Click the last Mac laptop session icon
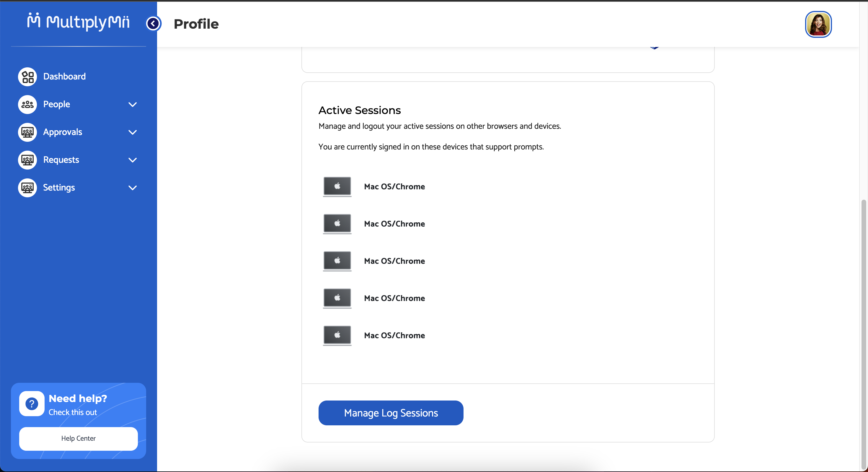The width and height of the screenshot is (868, 472). 337,335
